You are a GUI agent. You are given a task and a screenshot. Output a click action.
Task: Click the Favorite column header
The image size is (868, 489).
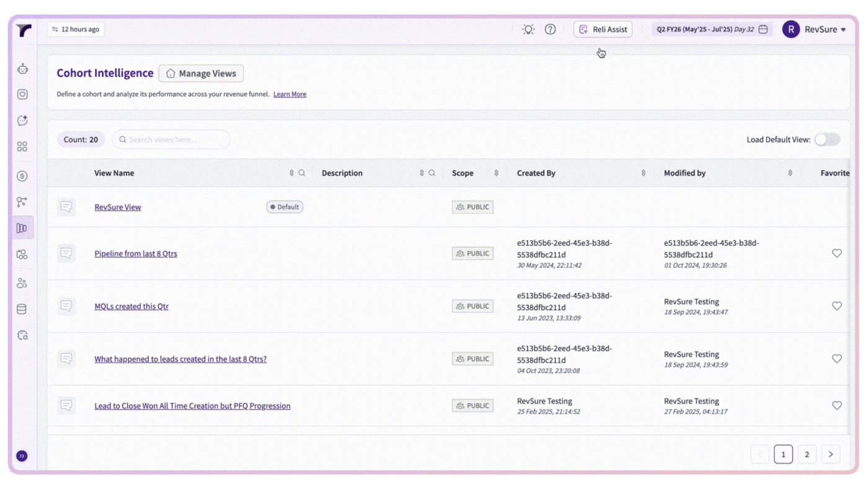835,173
